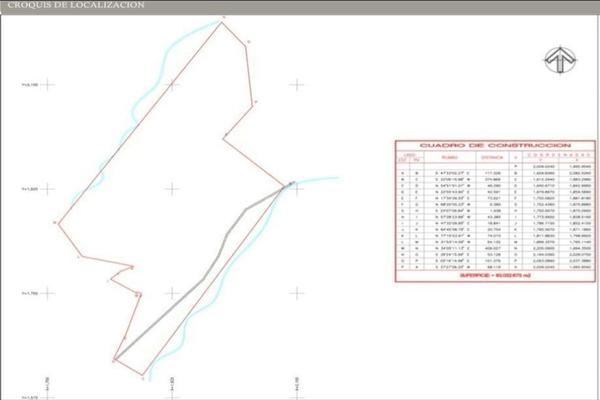Click the north arrow compass symbol
This screenshot has width=600, height=400.
point(561,60)
